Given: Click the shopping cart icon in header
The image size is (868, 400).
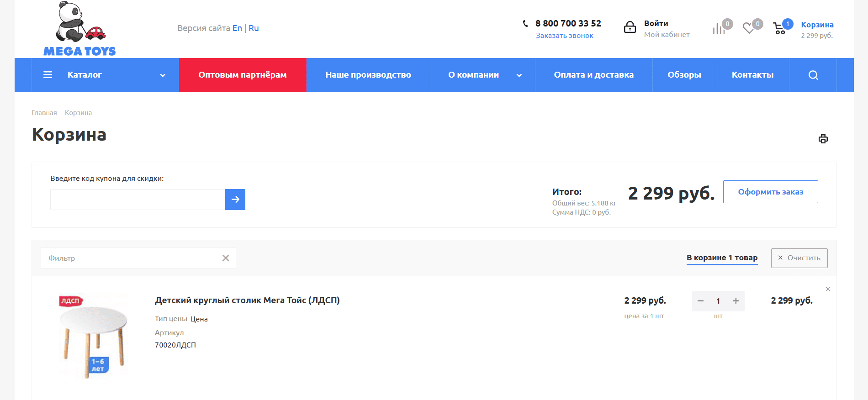Looking at the screenshot, I should coord(779,29).
